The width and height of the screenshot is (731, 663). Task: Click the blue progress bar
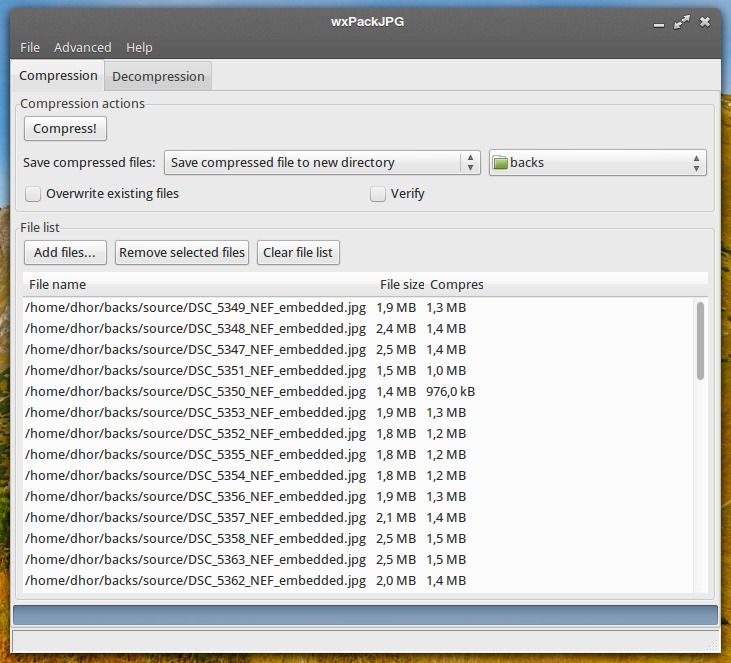(365, 615)
